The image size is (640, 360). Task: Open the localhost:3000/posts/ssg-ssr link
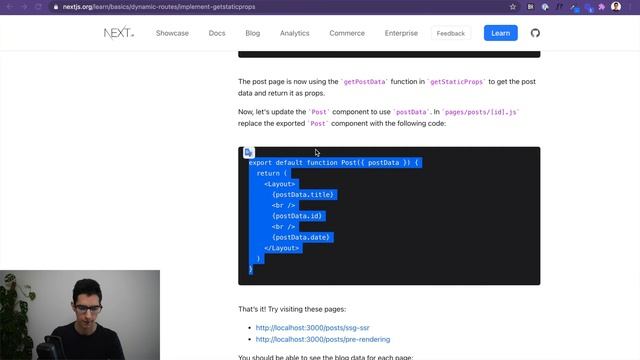[x=312, y=327]
